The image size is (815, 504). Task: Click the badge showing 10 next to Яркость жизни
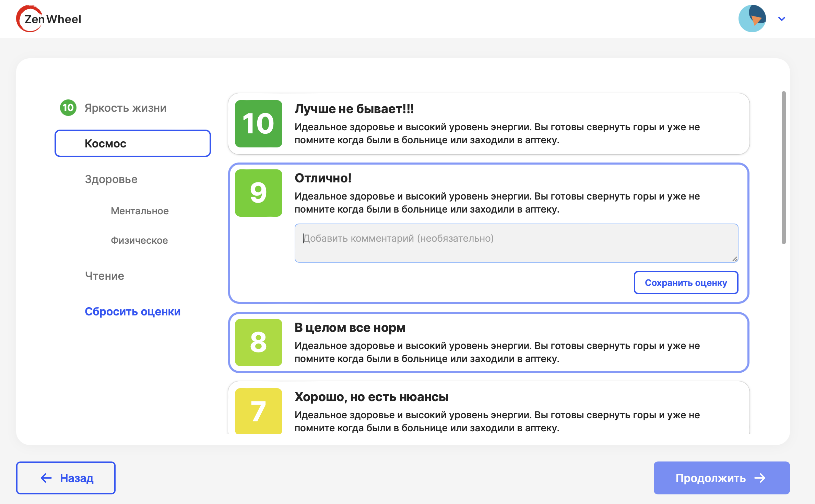(68, 108)
